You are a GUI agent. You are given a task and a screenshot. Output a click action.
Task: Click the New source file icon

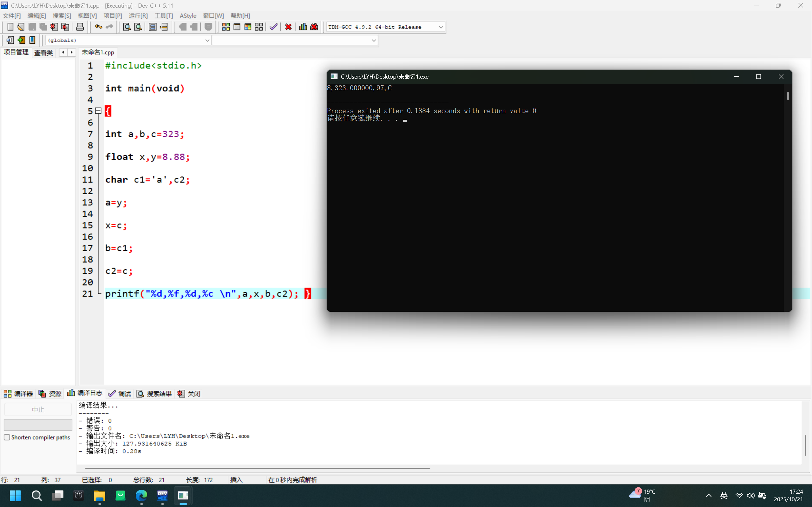pyautogui.click(x=10, y=27)
